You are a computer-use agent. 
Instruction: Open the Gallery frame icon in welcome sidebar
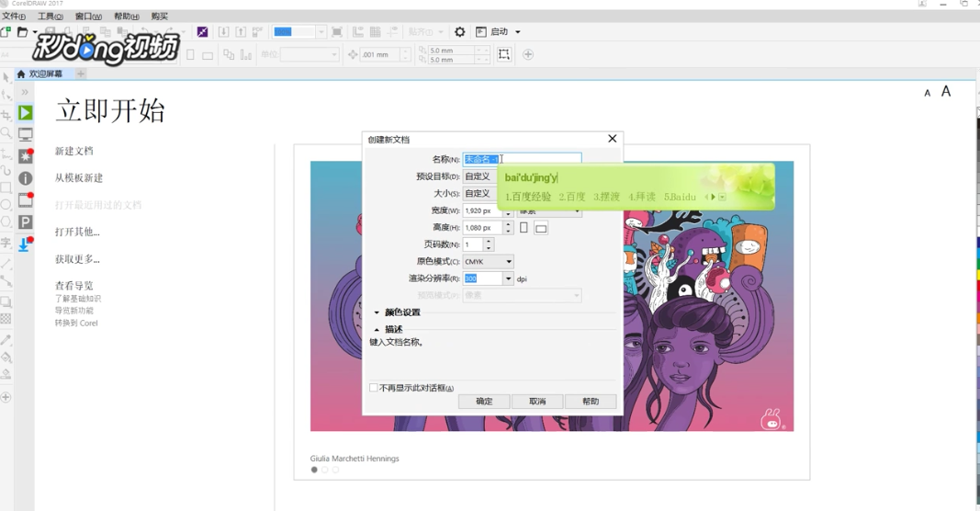pyautogui.click(x=25, y=200)
